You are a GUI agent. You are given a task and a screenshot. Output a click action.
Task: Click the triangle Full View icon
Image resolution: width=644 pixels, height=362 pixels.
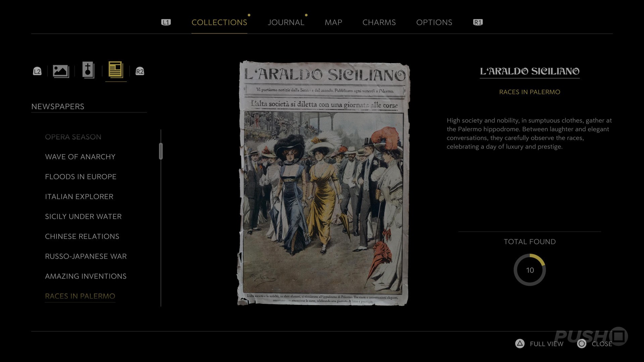coord(520,344)
